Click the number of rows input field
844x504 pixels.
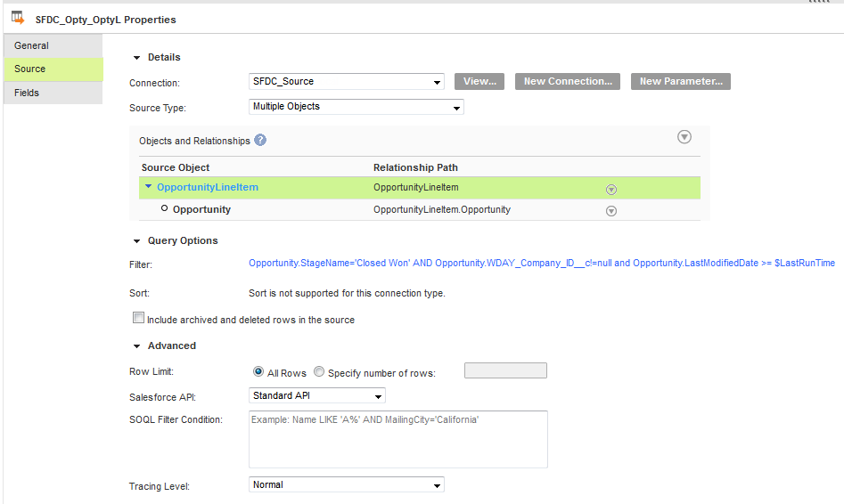[505, 370]
